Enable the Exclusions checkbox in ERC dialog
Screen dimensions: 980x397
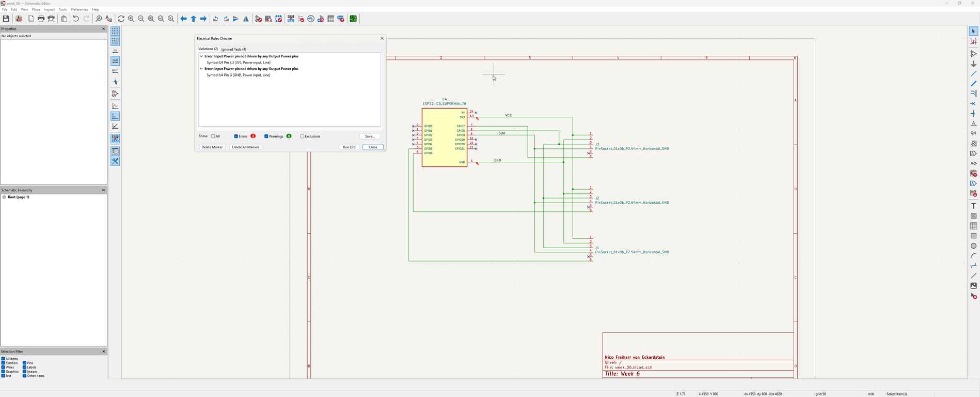click(x=302, y=136)
